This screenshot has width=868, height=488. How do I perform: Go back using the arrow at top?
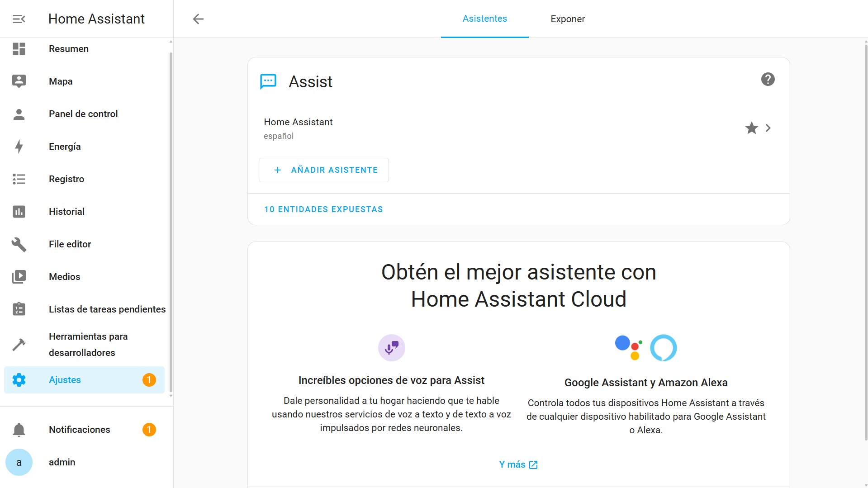pos(198,19)
